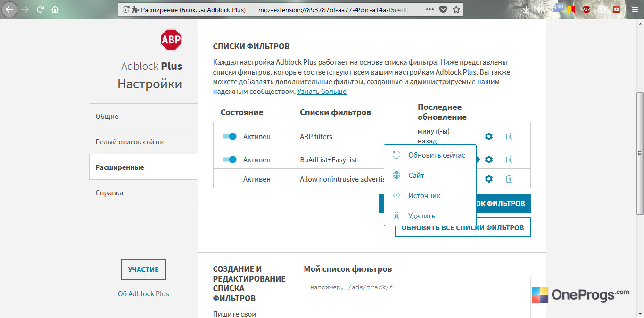The width and height of the screenshot is (644, 318).
Task: Open settings gear for RuAdList+EasyList
Action: coord(489,159)
